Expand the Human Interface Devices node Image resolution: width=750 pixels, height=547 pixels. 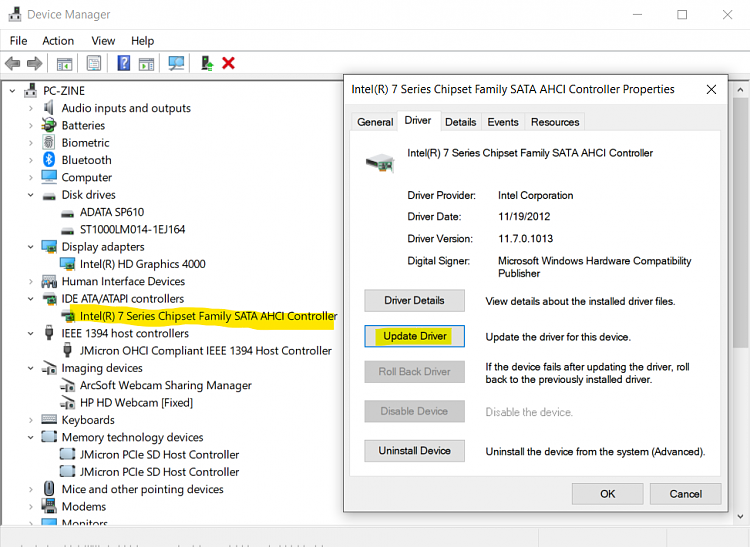tap(31, 281)
